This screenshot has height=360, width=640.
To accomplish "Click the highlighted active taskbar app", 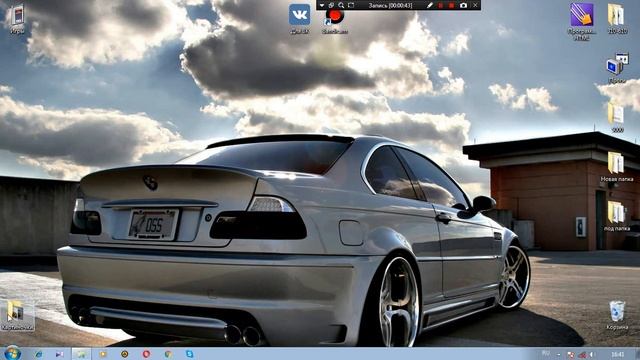I will tap(81, 354).
